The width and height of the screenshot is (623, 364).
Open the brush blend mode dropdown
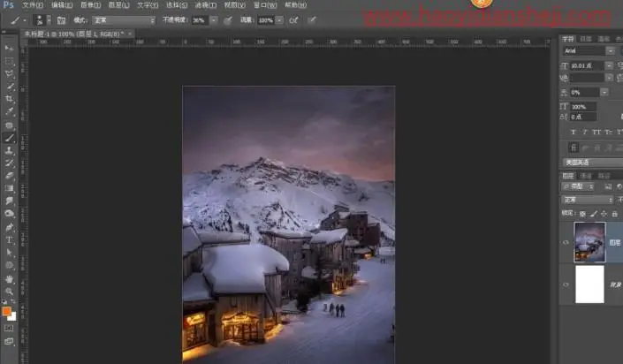pyautogui.click(x=124, y=20)
